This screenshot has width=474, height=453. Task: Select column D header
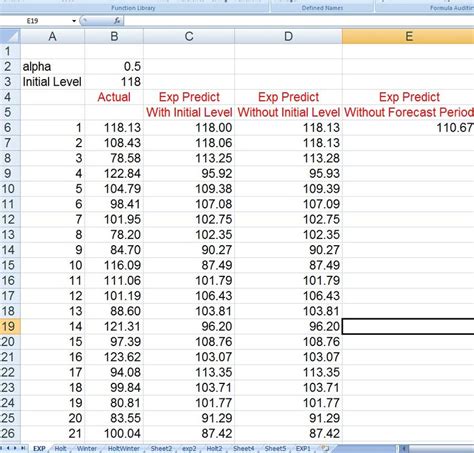tap(288, 36)
